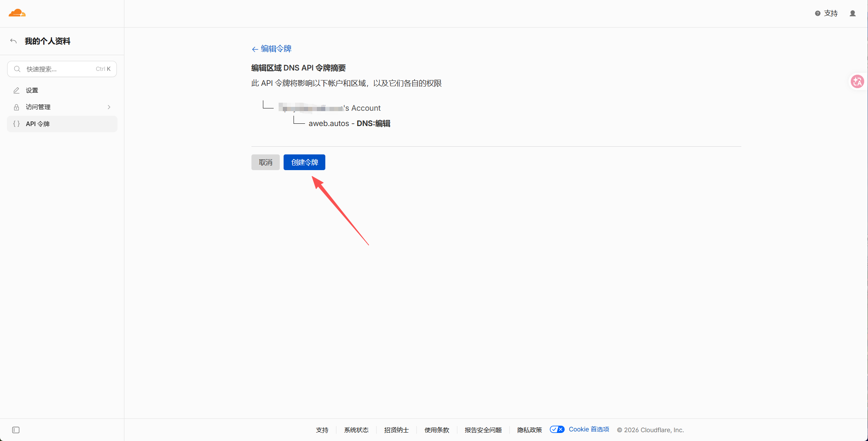This screenshot has height=441, width=868.
Task: Open the 隐私政策 footer link
Action: pos(529,430)
